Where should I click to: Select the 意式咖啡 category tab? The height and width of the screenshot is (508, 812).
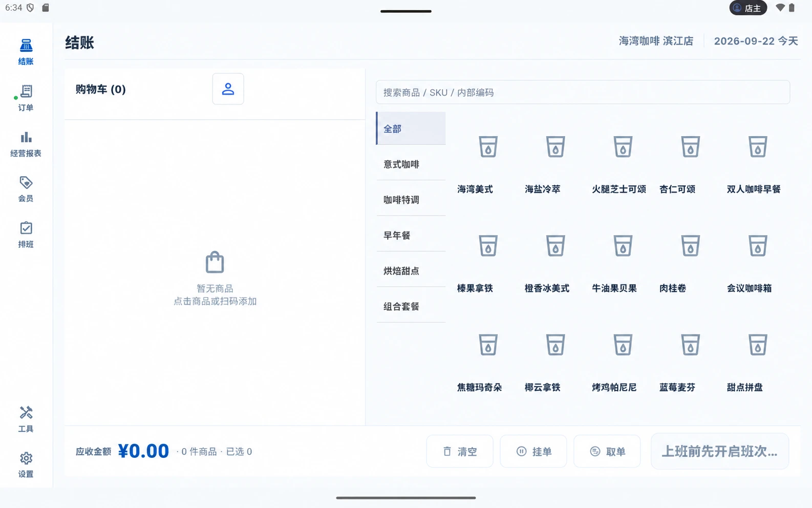(411, 164)
